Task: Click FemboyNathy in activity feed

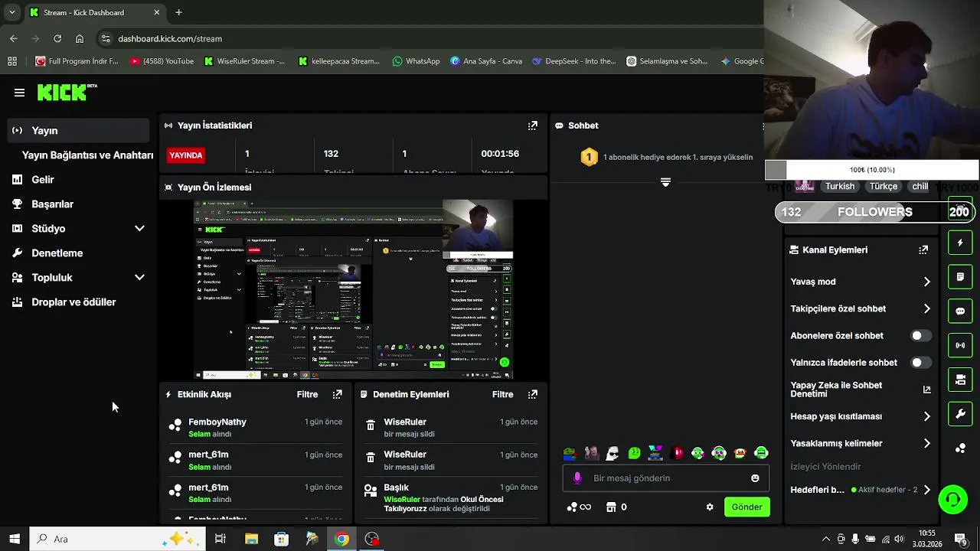Action: 217,422
